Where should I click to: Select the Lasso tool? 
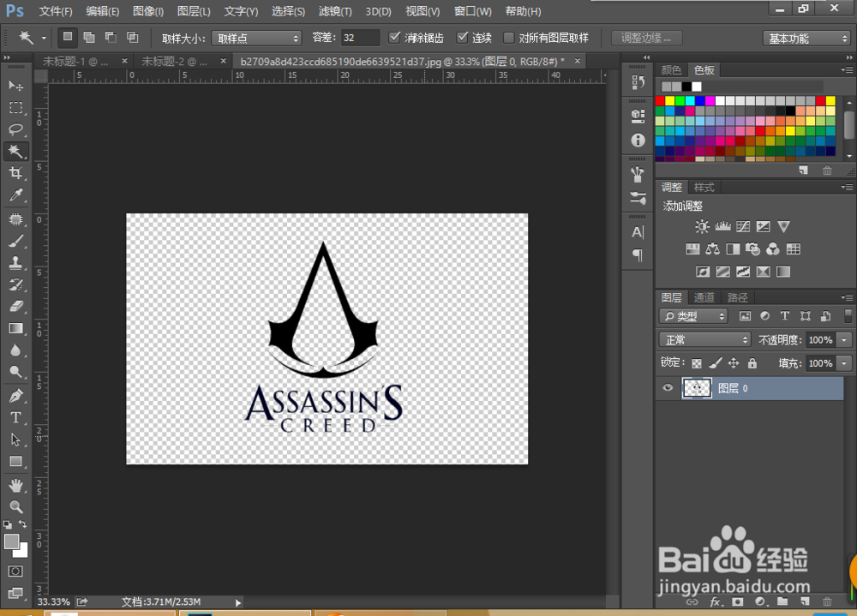pos(15,129)
